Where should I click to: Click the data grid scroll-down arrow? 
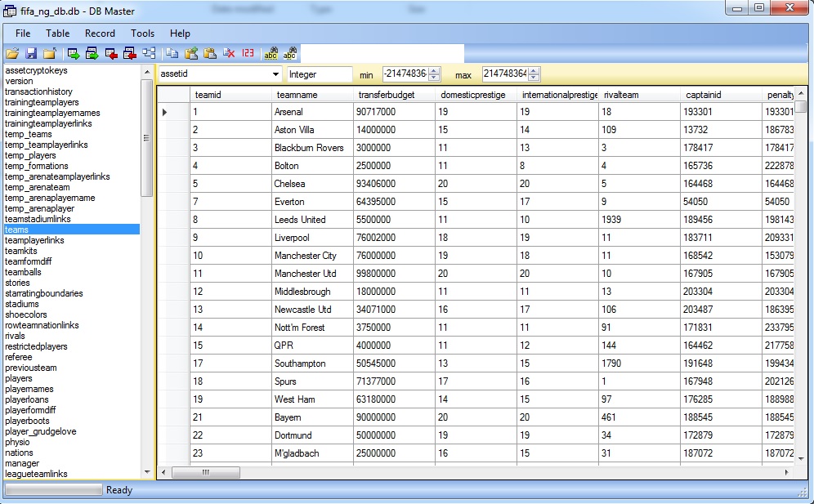point(801,458)
